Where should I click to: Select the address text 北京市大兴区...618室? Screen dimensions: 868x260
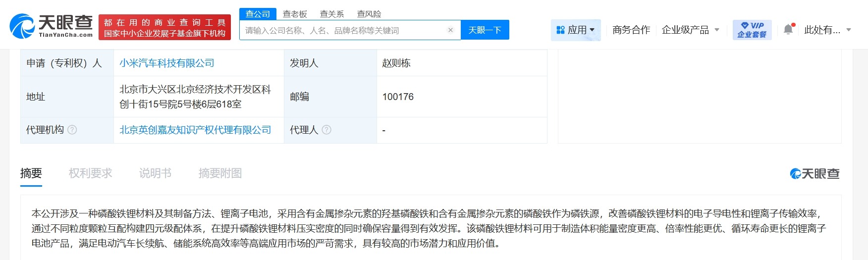tap(195, 97)
